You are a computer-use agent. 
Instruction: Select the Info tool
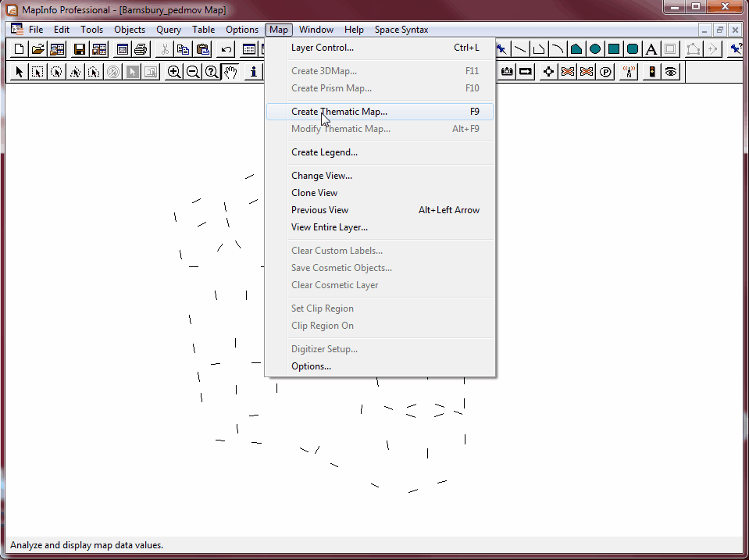pos(254,72)
